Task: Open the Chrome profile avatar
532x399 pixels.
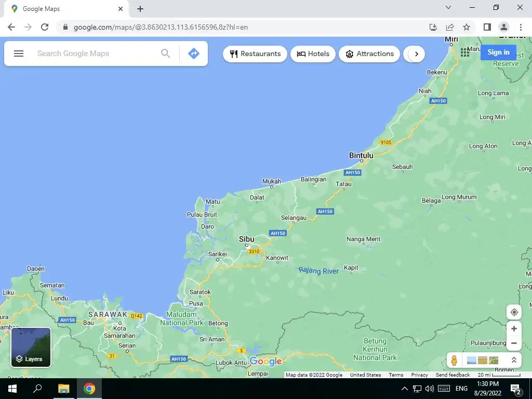Action: coord(504,27)
